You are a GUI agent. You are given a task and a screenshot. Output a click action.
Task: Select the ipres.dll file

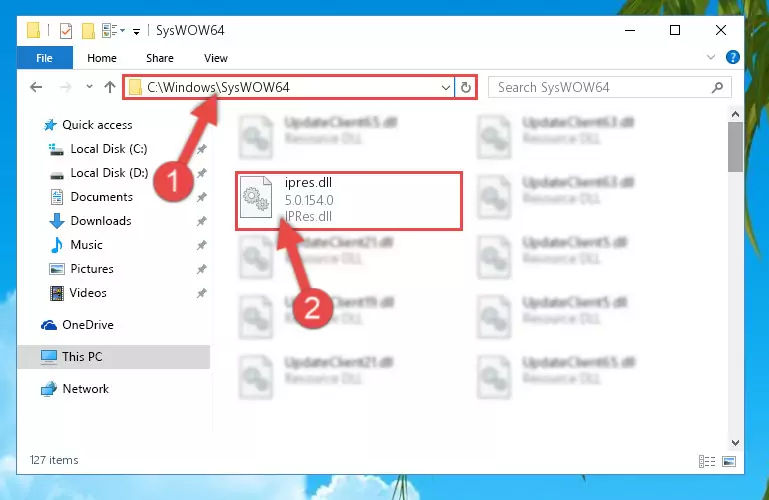(349, 200)
